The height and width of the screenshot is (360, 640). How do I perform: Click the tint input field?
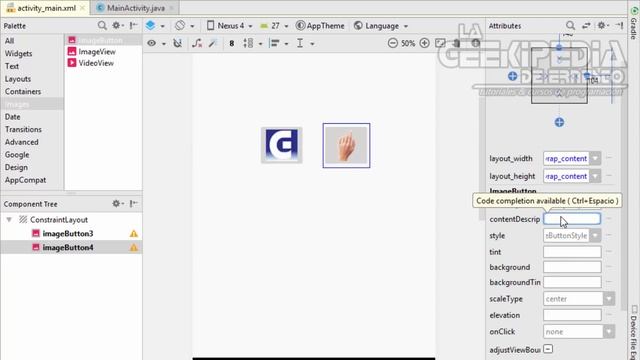point(572,252)
